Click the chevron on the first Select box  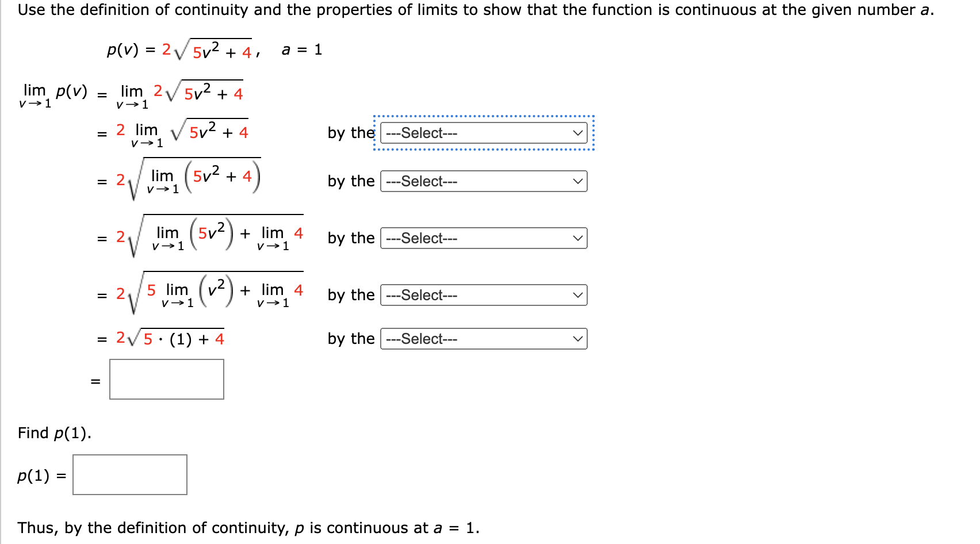coord(577,133)
